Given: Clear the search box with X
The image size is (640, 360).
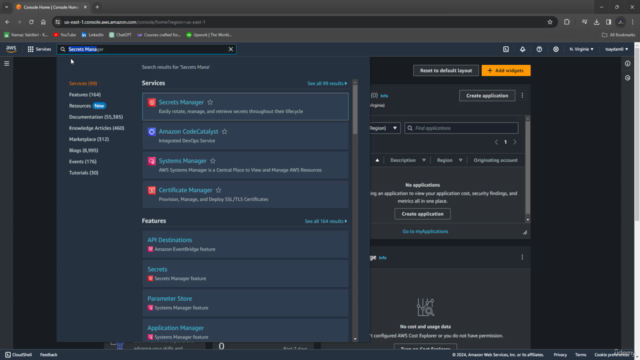Looking at the screenshot, I should coord(231,49).
